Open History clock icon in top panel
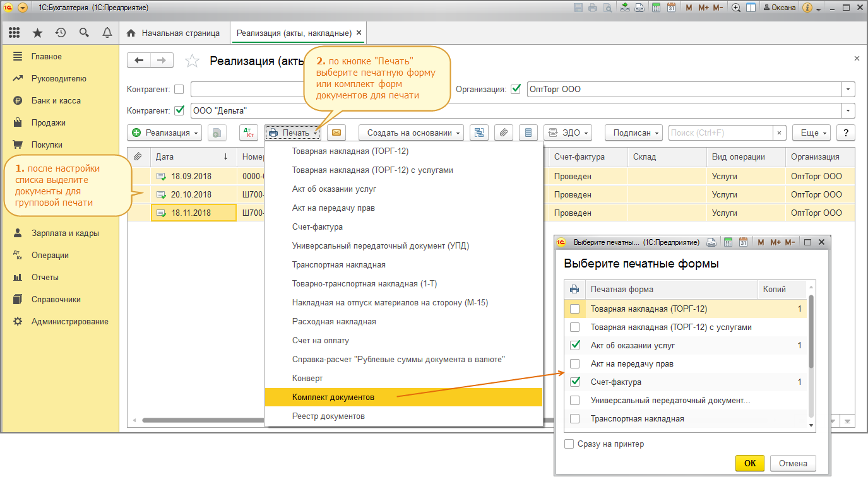Screen dimensions: 868x477 (x=61, y=33)
